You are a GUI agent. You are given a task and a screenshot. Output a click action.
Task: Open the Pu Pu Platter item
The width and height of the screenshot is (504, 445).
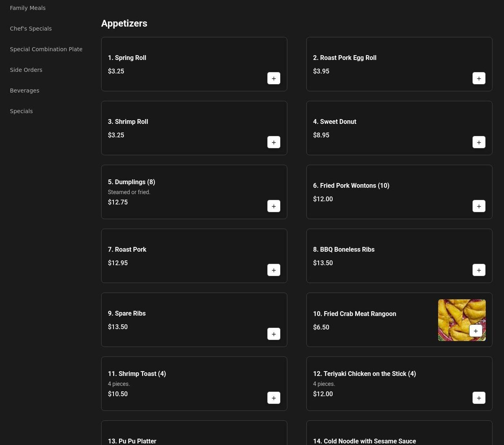tap(132, 441)
